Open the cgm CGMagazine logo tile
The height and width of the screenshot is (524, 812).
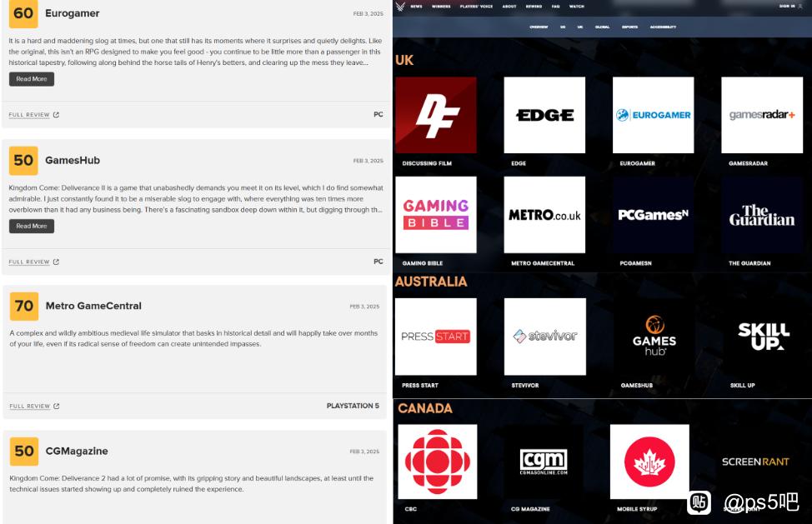coord(544,462)
